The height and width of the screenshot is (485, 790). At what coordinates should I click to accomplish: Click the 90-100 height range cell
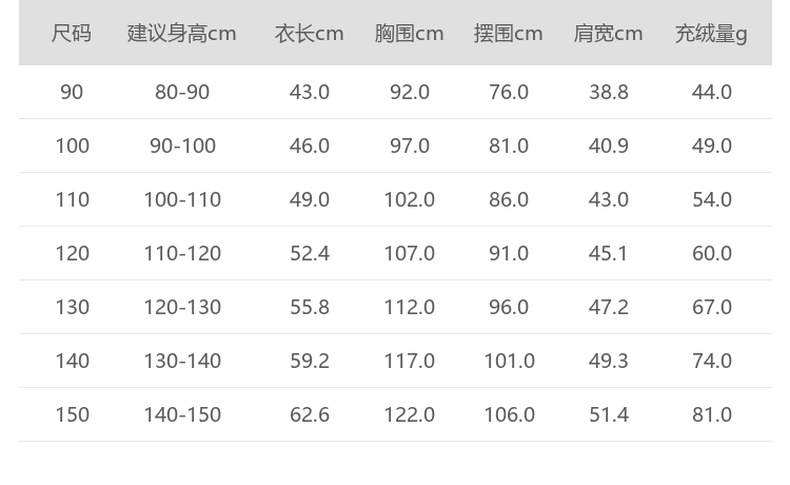(x=182, y=146)
